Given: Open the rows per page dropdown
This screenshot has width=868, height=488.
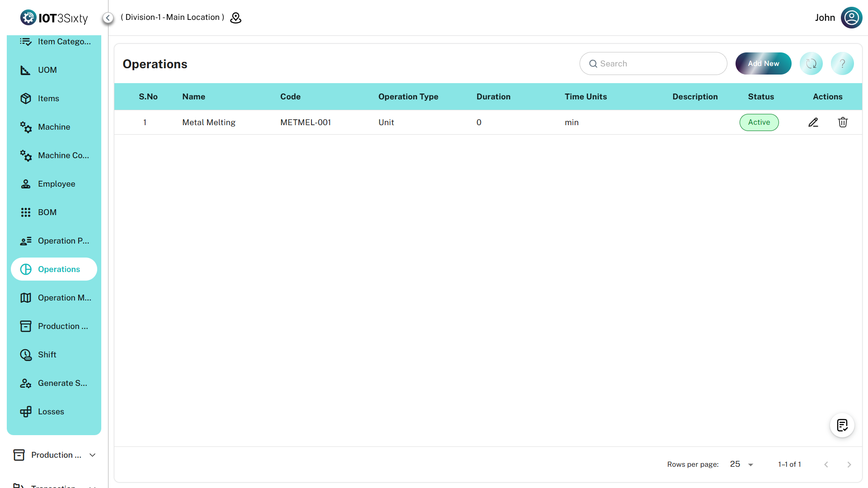Looking at the screenshot, I should coord(741,465).
